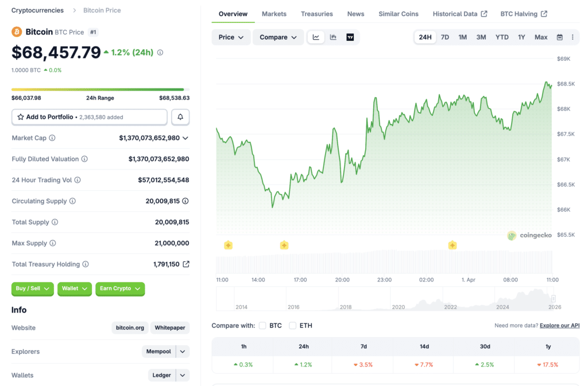The width and height of the screenshot is (588, 386).
Task: Click Add to Portfolio button
Action: click(89, 117)
